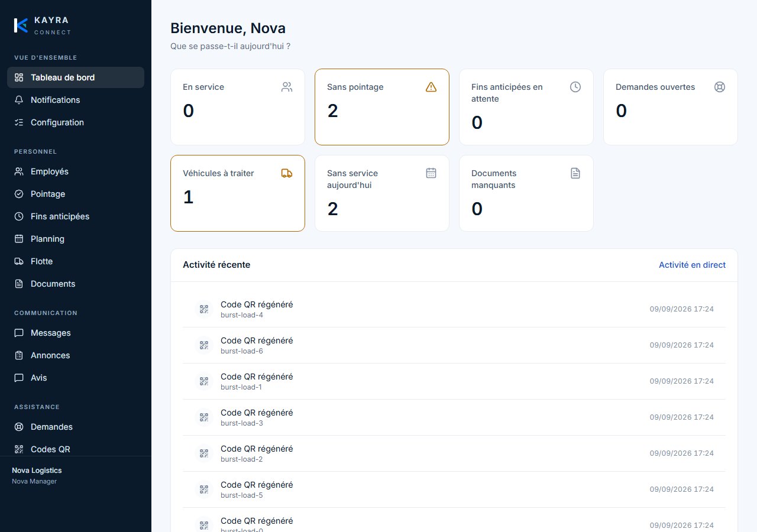757x532 pixels.
Task: Click the Activité récente heading
Action: [x=216, y=265]
